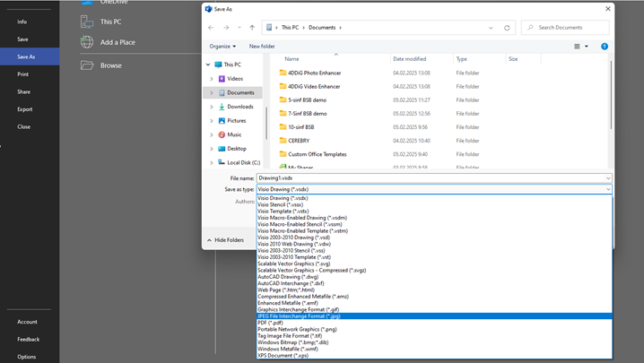The width and height of the screenshot is (644, 363).
Task: Choose PDF (*.pdf) file type
Action: [x=434, y=323]
